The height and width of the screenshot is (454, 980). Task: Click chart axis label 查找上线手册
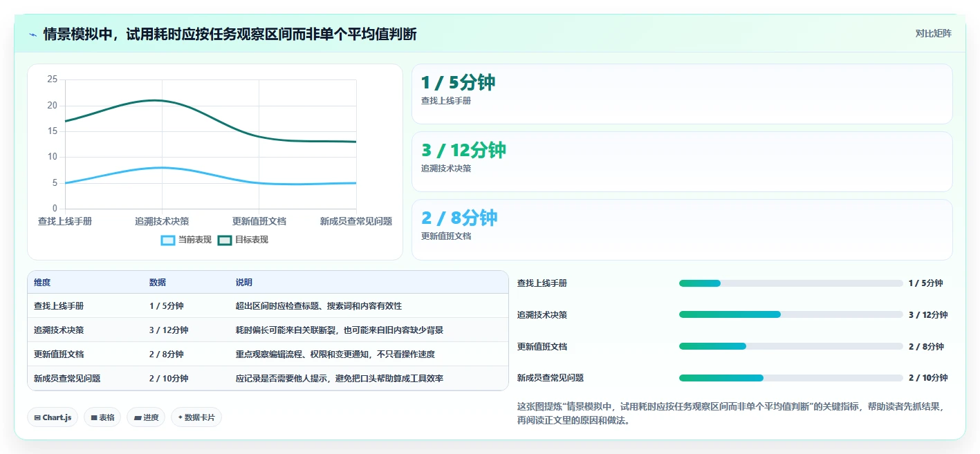65,221
